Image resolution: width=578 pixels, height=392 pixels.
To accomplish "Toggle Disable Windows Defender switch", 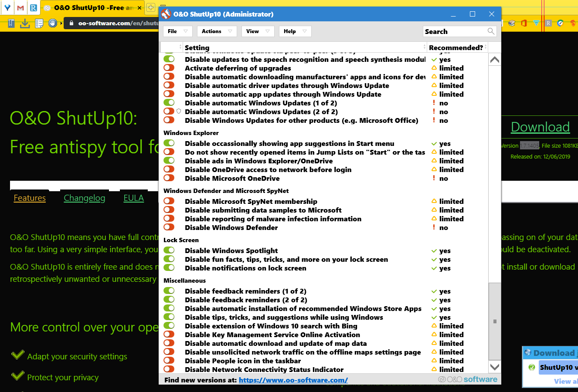I will point(169,227).
